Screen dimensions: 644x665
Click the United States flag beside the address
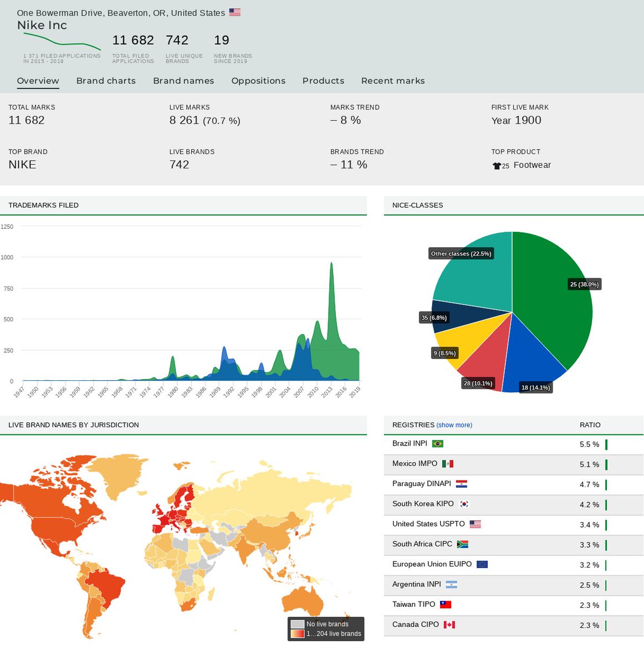point(235,12)
